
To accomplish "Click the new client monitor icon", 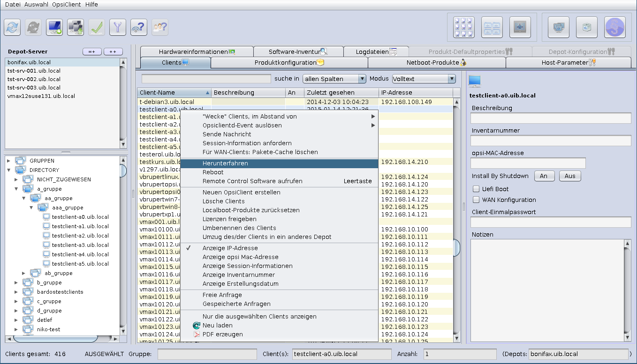I will point(55,27).
